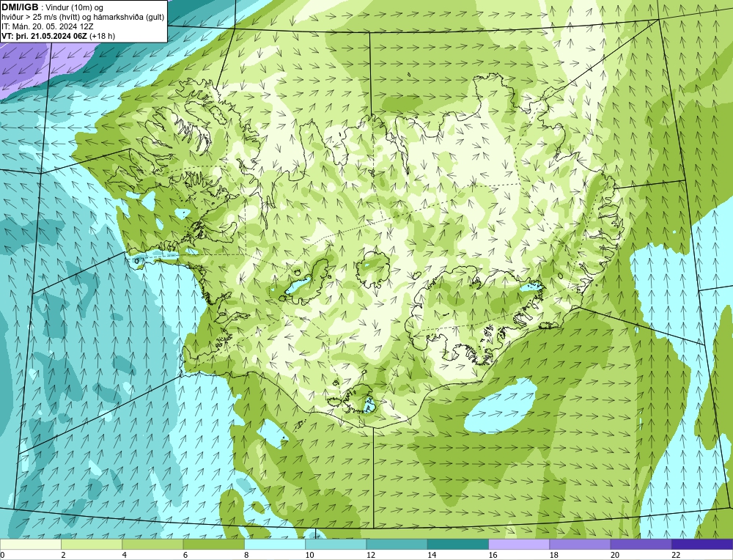733x560 pixels.
Task: Click the light blue calm patch south of Iceland
Action: tap(500, 406)
